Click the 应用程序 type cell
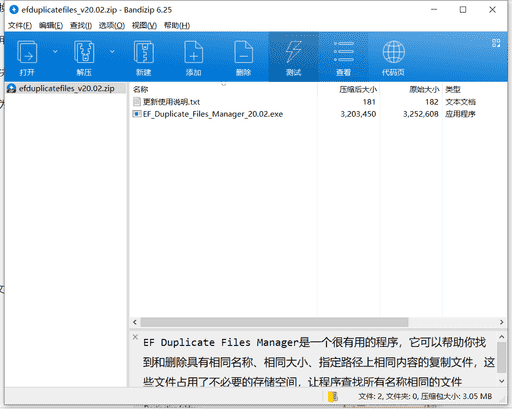 click(460, 114)
